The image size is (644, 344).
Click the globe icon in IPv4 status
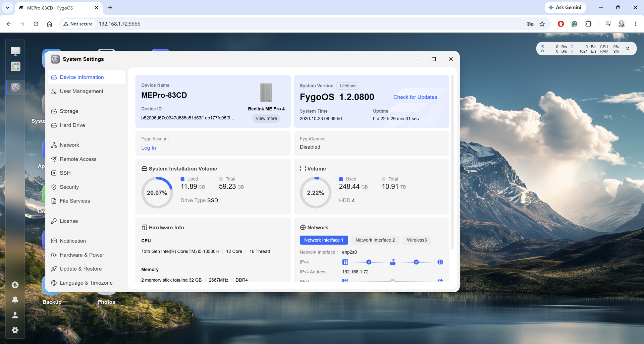440,262
